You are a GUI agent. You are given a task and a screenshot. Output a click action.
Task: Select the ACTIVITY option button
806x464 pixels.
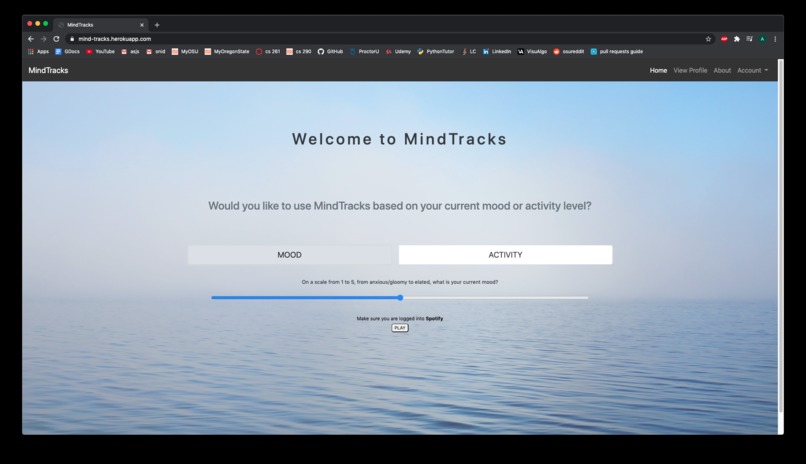pyautogui.click(x=505, y=255)
